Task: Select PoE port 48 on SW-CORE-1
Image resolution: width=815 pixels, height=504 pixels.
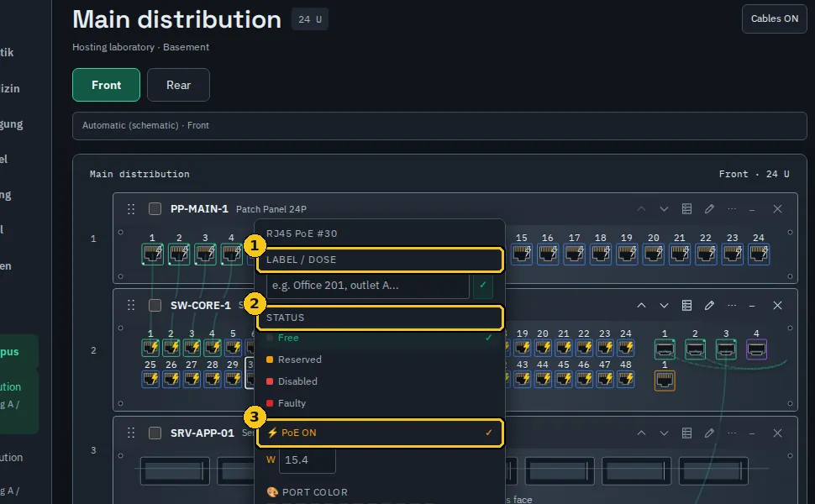Action: click(626, 380)
